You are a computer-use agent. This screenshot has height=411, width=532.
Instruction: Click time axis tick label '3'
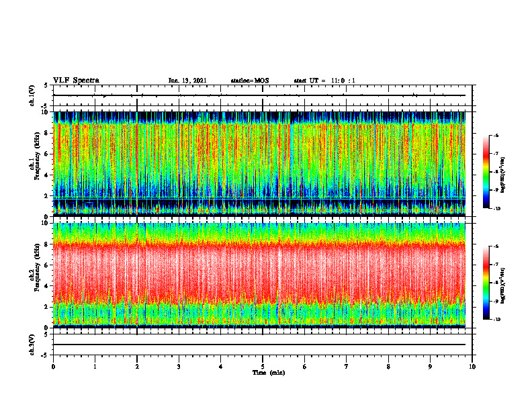(179, 367)
